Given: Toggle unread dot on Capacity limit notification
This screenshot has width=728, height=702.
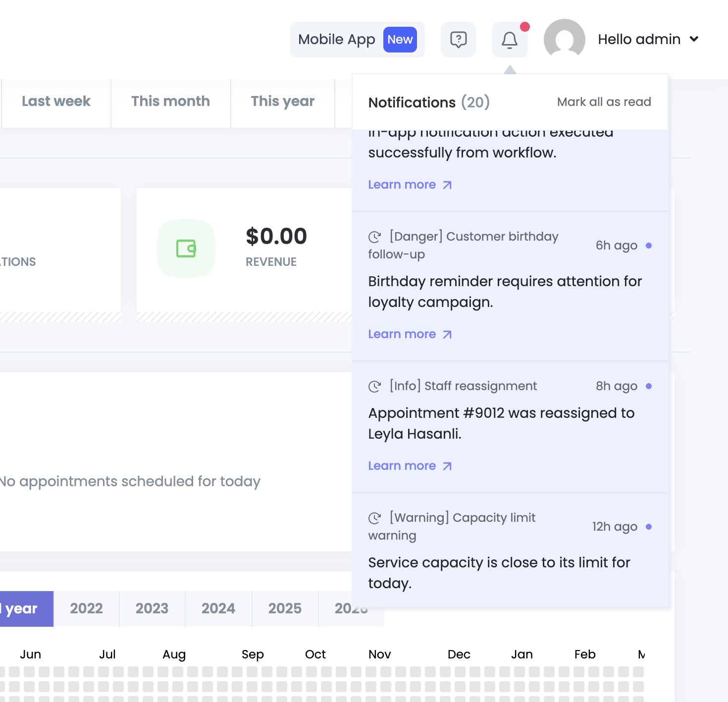Looking at the screenshot, I should (649, 527).
